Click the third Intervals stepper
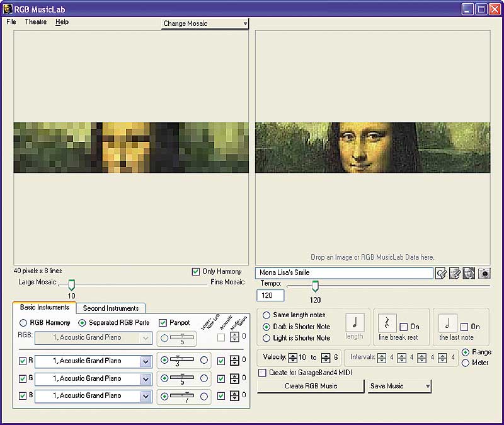 point(421,358)
